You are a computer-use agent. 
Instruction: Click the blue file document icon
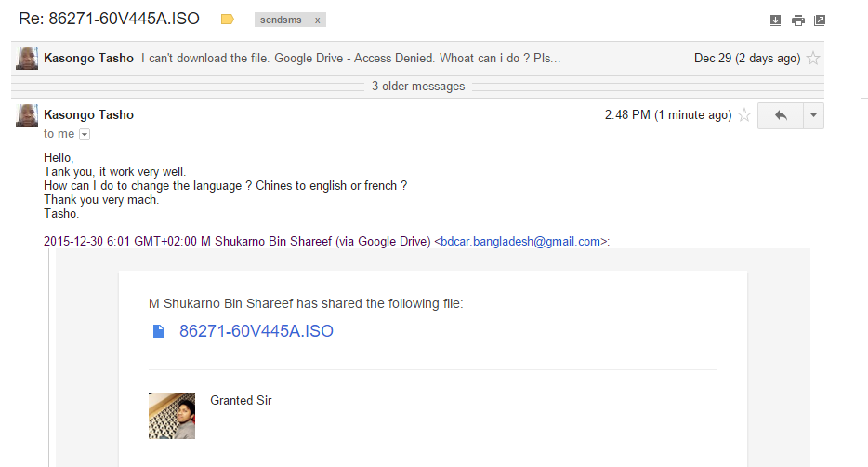coord(158,331)
